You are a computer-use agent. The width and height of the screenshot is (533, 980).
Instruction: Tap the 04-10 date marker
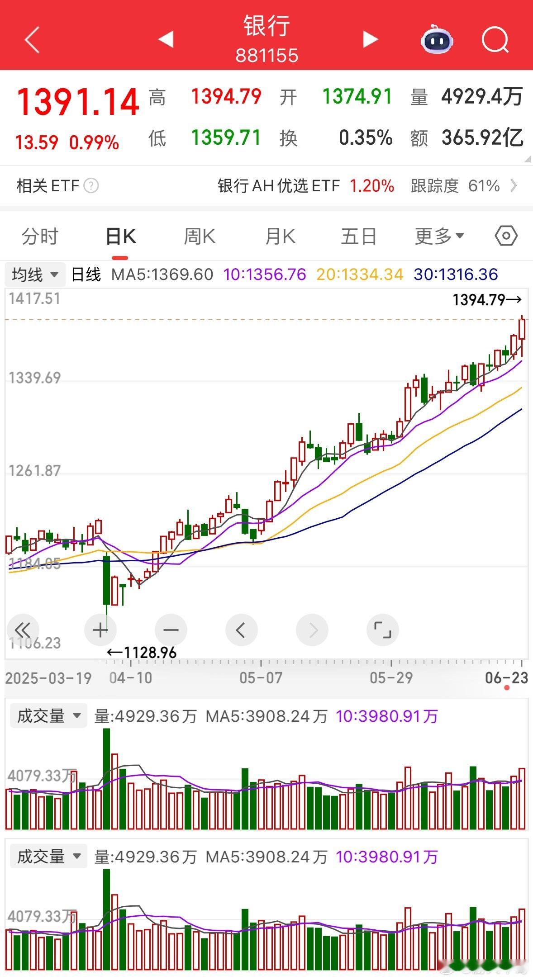pyautogui.click(x=131, y=677)
